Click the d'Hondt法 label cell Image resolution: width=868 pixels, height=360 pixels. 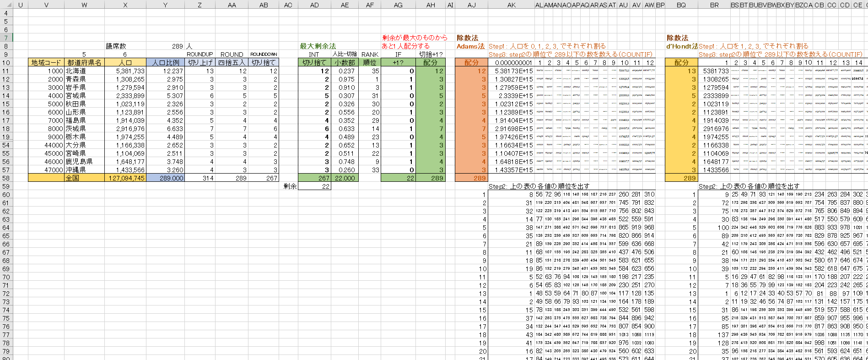click(681, 46)
